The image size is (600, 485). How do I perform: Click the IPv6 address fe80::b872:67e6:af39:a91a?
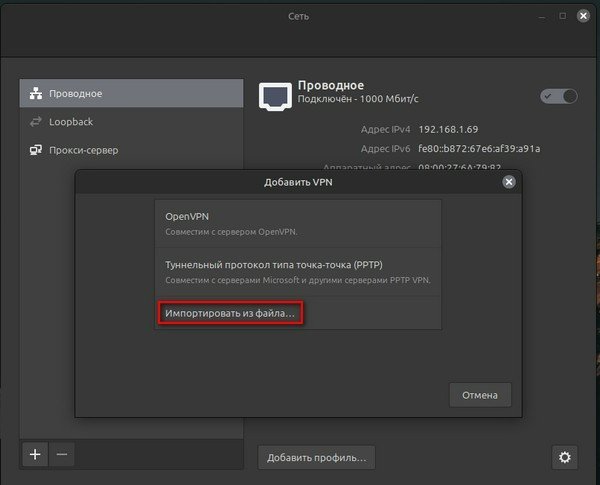click(479, 149)
